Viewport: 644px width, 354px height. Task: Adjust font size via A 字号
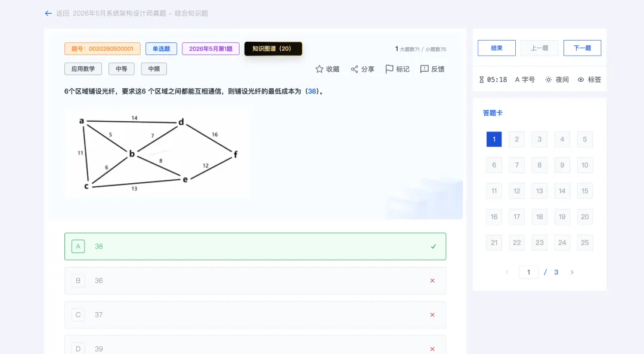525,80
